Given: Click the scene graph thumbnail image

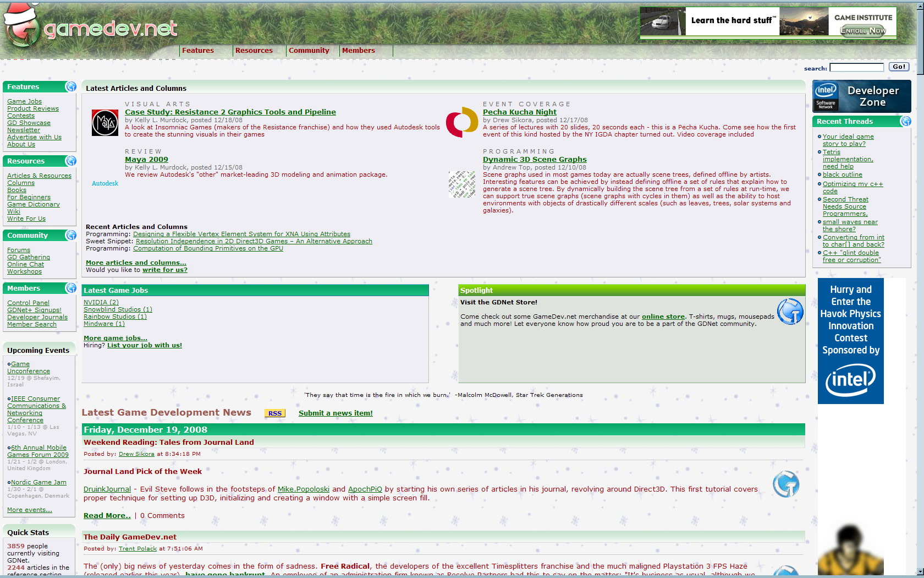Looking at the screenshot, I should pos(462,184).
